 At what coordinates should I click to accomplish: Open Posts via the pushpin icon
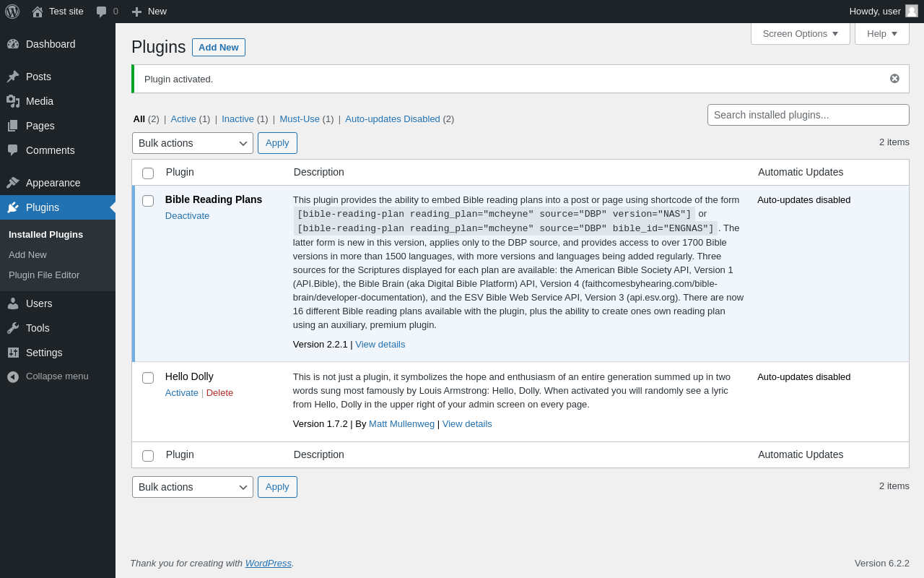point(13,77)
